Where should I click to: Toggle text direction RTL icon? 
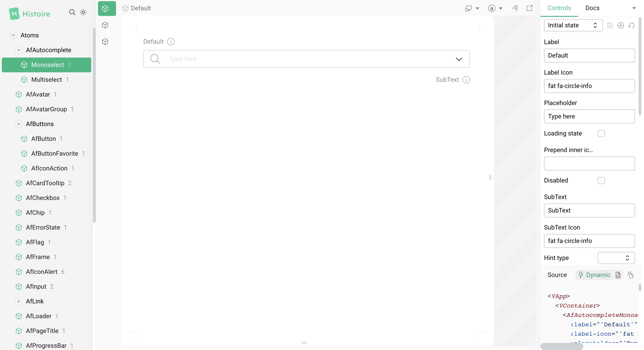[x=515, y=8]
